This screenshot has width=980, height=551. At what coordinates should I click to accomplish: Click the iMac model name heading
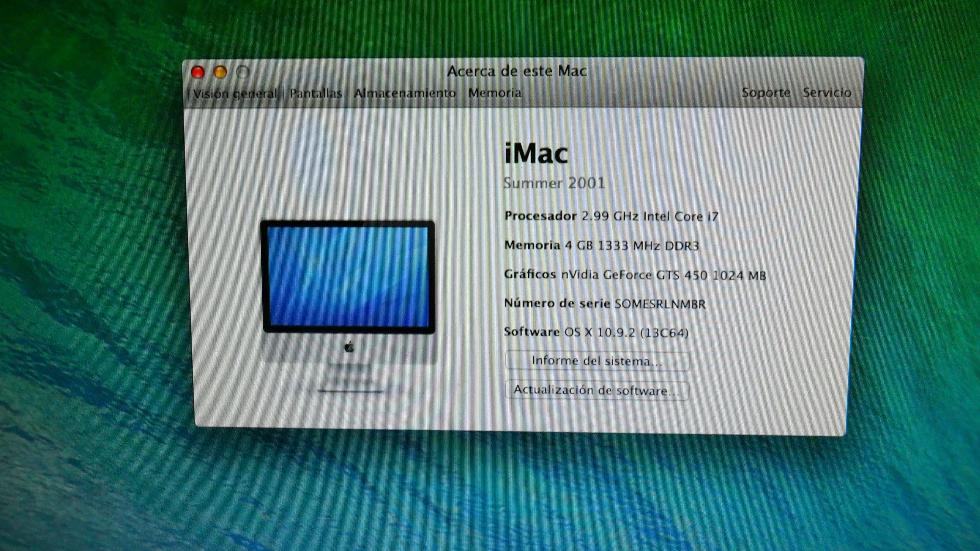click(536, 154)
